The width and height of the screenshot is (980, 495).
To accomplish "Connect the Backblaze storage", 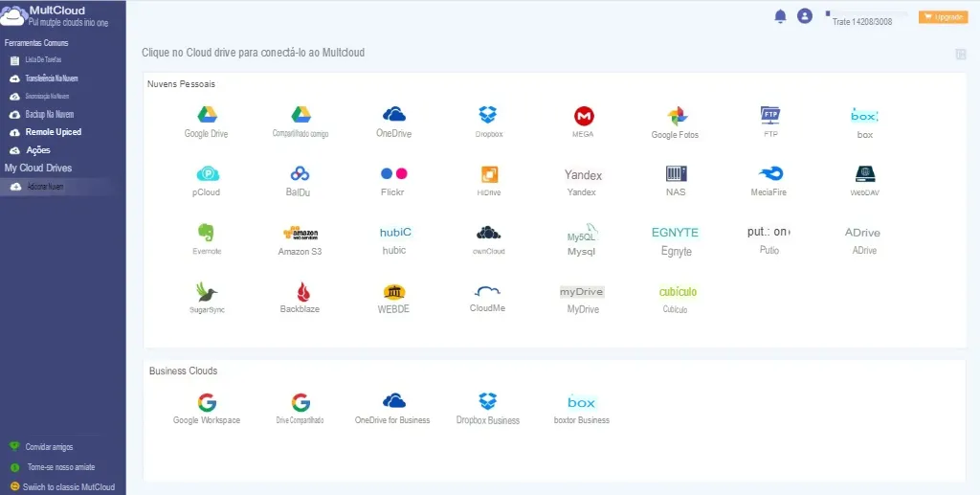I will 303,292.
